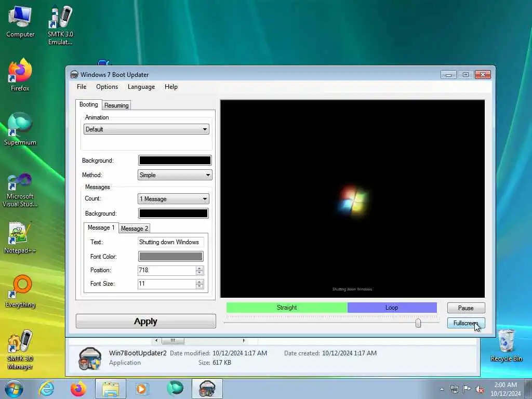The height and width of the screenshot is (399, 532).
Task: Click the network tray icon
Action: 454,389
